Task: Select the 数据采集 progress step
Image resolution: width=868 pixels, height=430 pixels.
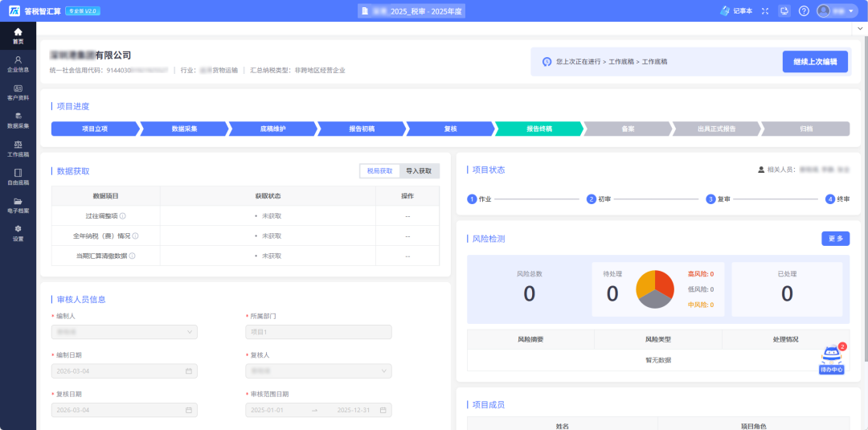Action: (x=184, y=129)
